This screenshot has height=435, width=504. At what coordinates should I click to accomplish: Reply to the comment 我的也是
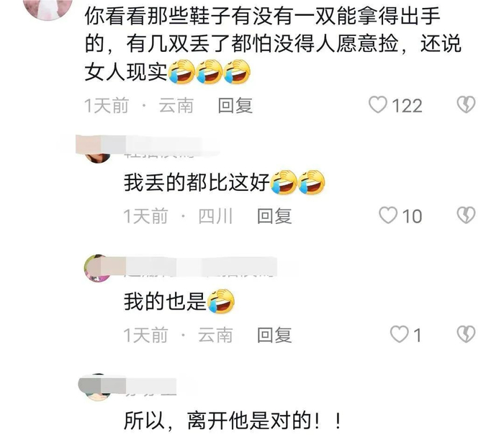click(x=274, y=336)
